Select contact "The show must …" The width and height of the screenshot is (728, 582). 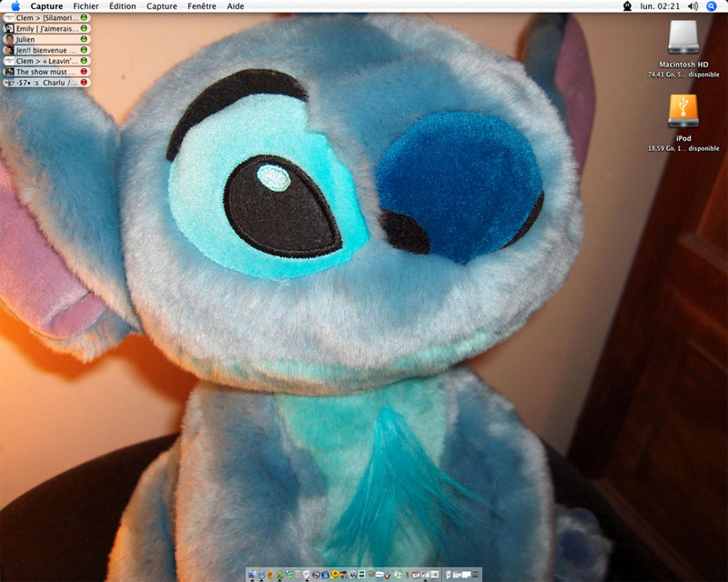(x=46, y=72)
